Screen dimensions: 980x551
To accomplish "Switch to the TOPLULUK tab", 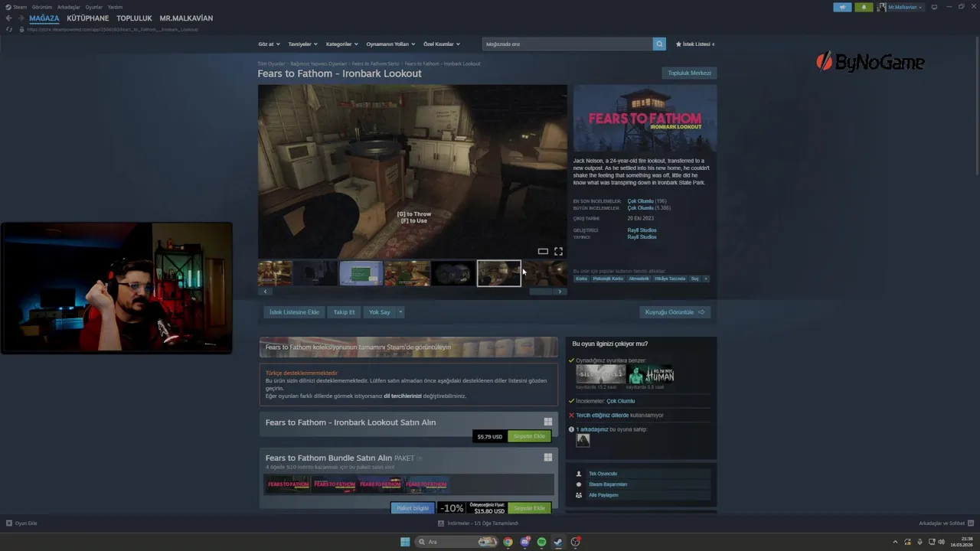I will coord(134,18).
